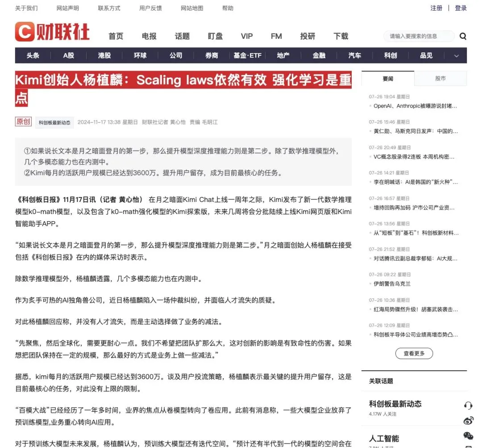The image size is (482, 448).
Task: Open 用户反馈 link
Action: (150, 8)
